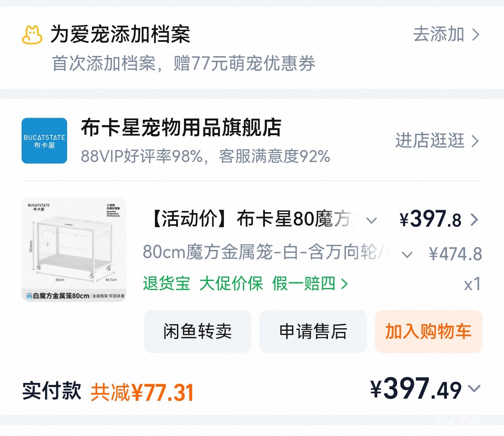Visit the store via 进店逛逛
Screen dimensions: 504x436
pos(430,141)
